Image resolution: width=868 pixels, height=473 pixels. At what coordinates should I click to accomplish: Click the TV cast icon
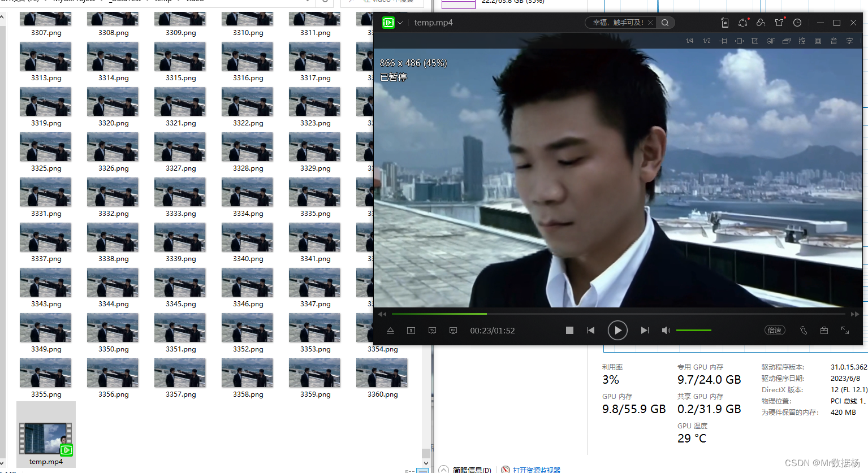[432, 331]
